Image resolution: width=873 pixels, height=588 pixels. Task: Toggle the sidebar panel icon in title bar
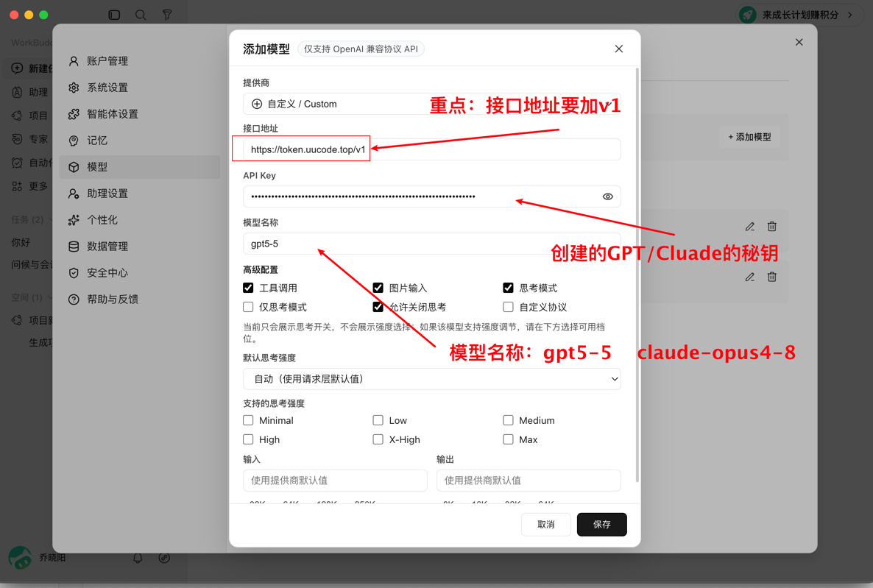pyautogui.click(x=114, y=15)
